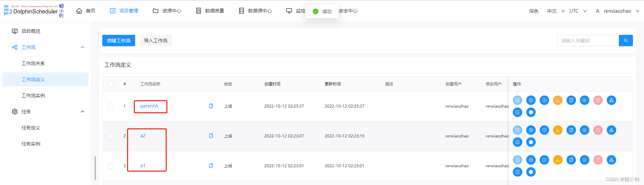This screenshot has height=185, width=644.
Task: Open timing schedule for workflow a2
Action: pos(544,130)
